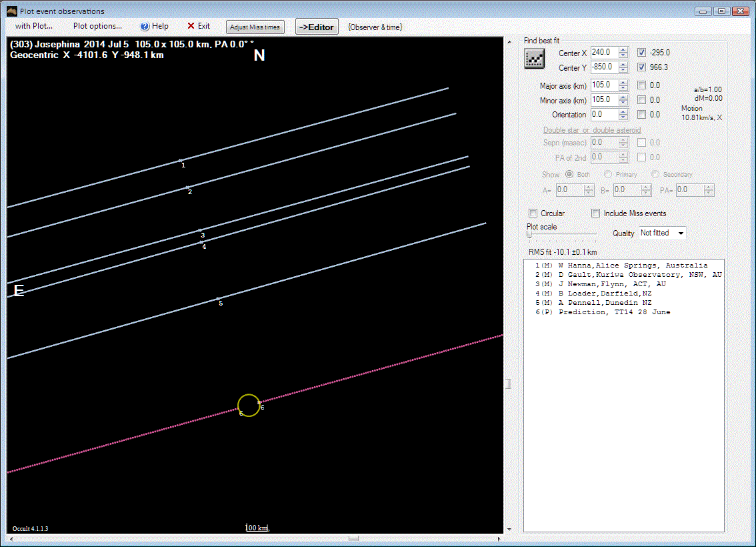
Task: Open the 'with Plot...' menu
Action: (34, 26)
